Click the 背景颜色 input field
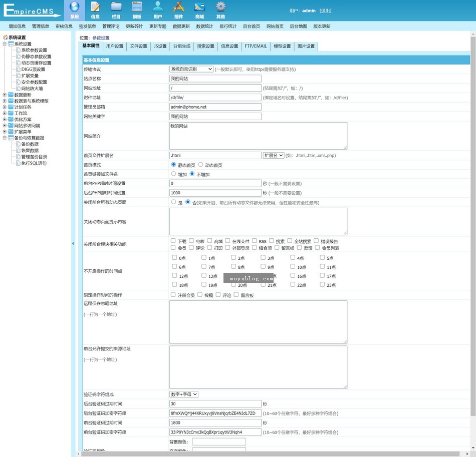 coord(218,441)
